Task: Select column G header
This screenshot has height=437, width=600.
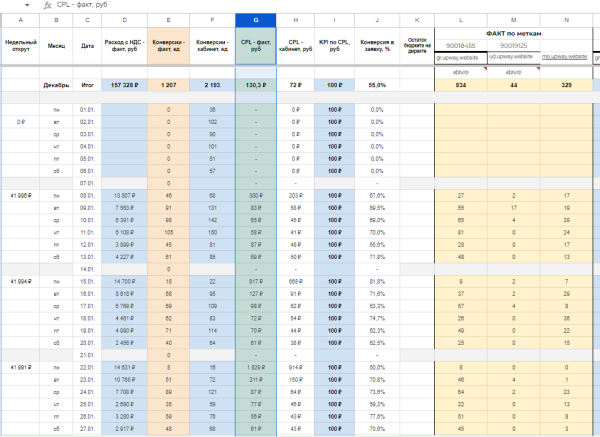Action: click(x=255, y=20)
